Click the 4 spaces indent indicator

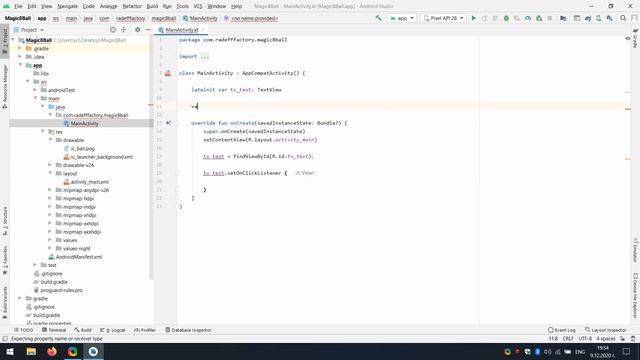[605, 339]
